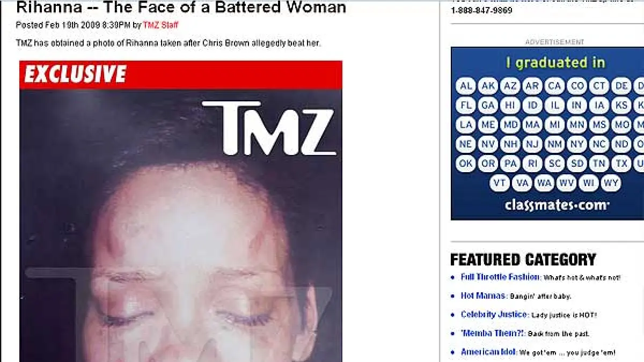Open the TMZ Staff author link
Viewport: 644px width, 362px height.
coord(160,25)
